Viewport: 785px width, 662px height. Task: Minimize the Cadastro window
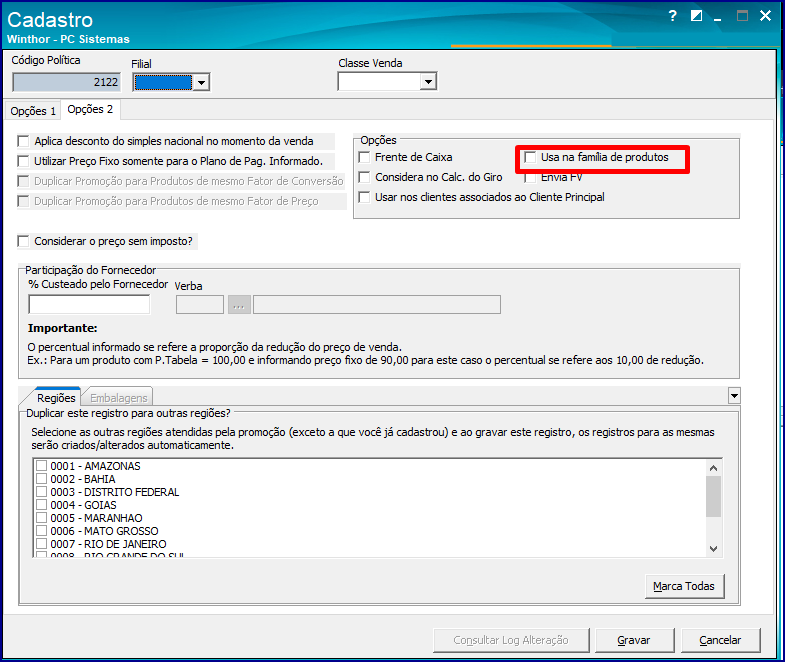718,18
